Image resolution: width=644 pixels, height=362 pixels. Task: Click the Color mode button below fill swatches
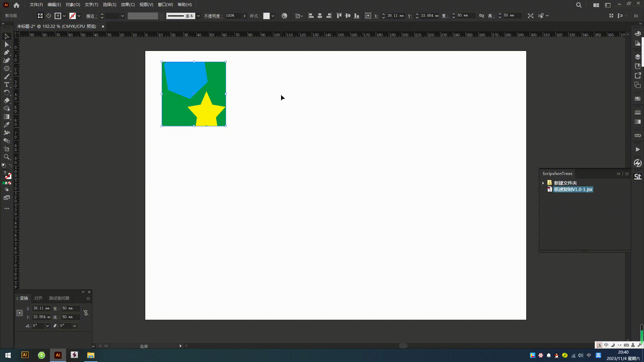pos(4,183)
